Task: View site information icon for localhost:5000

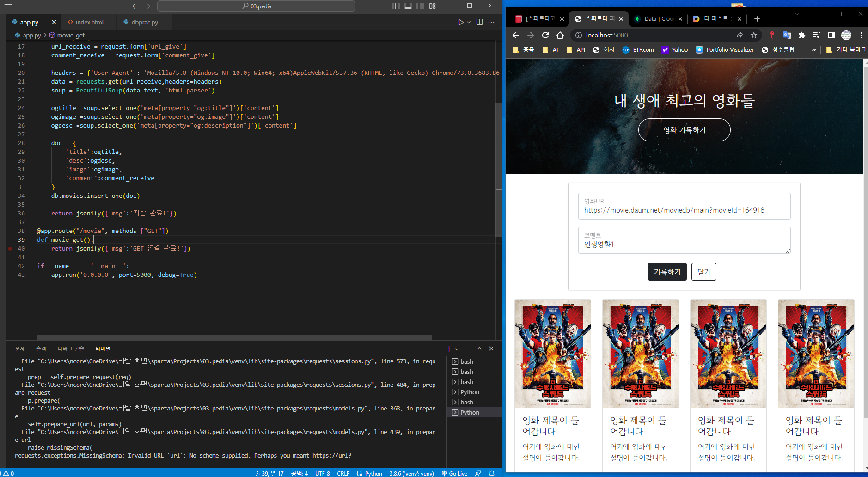Action: [578, 35]
